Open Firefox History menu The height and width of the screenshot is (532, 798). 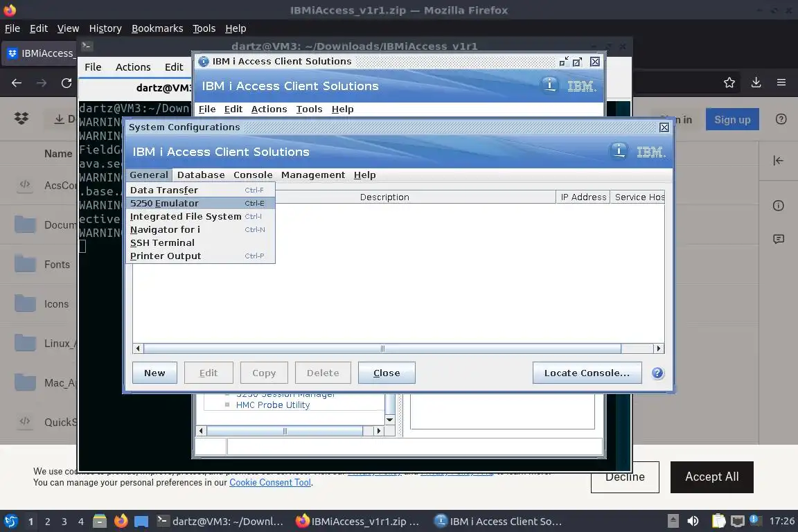[x=105, y=28]
